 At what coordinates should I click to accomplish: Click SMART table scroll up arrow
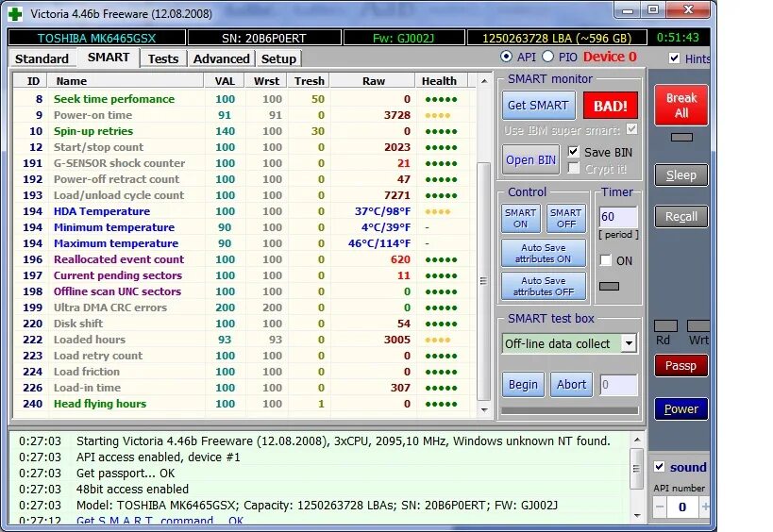pos(484,81)
